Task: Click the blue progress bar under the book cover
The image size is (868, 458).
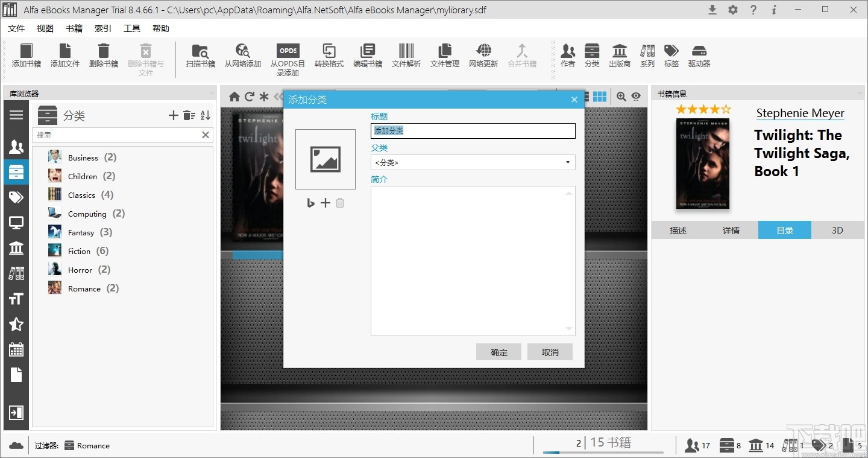Action: click(x=258, y=255)
